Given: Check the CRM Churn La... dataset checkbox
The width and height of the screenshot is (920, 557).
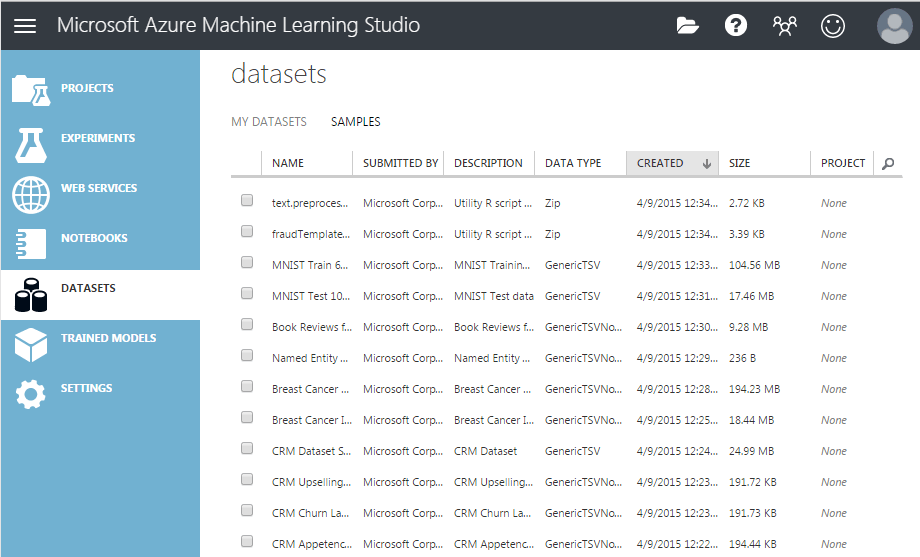Looking at the screenshot, I should pyautogui.click(x=247, y=510).
